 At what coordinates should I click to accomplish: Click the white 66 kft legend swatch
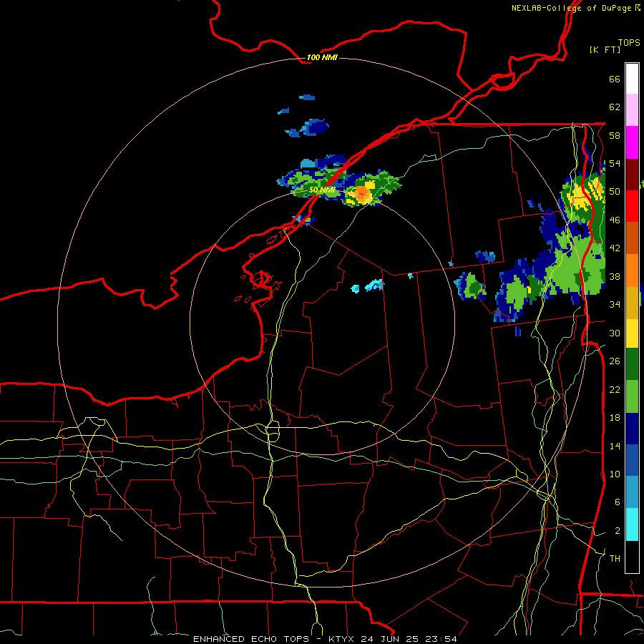(x=632, y=79)
